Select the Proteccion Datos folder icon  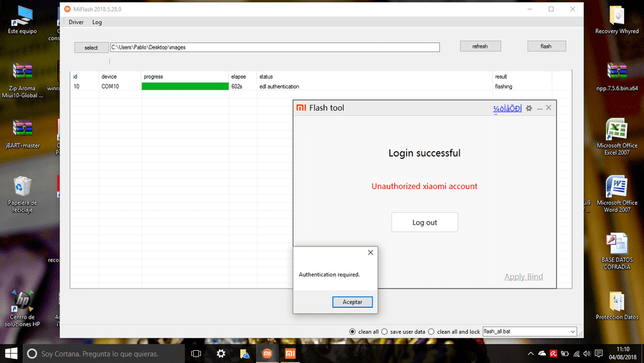pos(617,306)
